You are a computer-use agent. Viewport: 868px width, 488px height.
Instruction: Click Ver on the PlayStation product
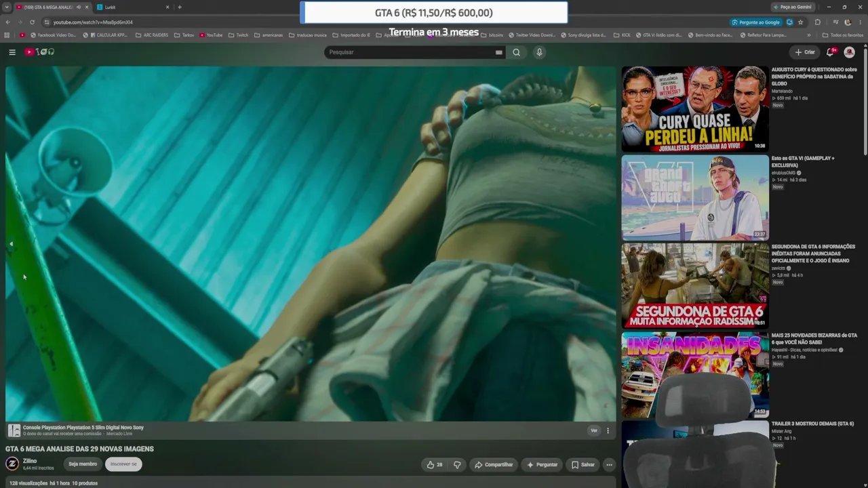[594, 430]
